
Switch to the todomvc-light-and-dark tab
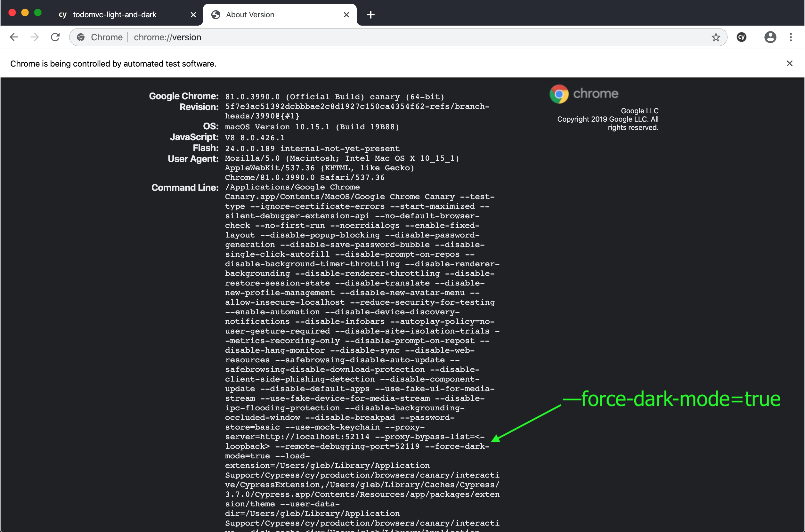[x=114, y=15]
